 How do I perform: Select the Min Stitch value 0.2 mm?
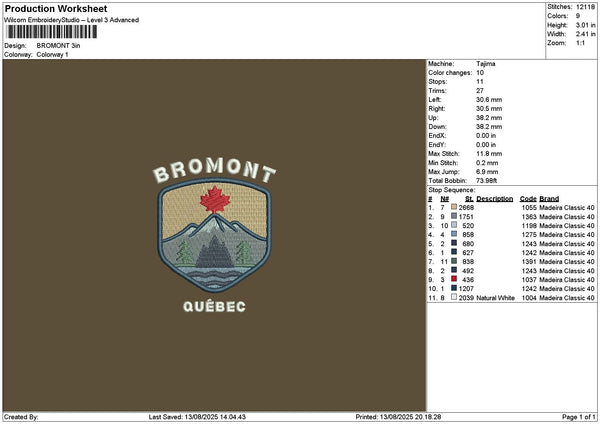click(x=487, y=163)
